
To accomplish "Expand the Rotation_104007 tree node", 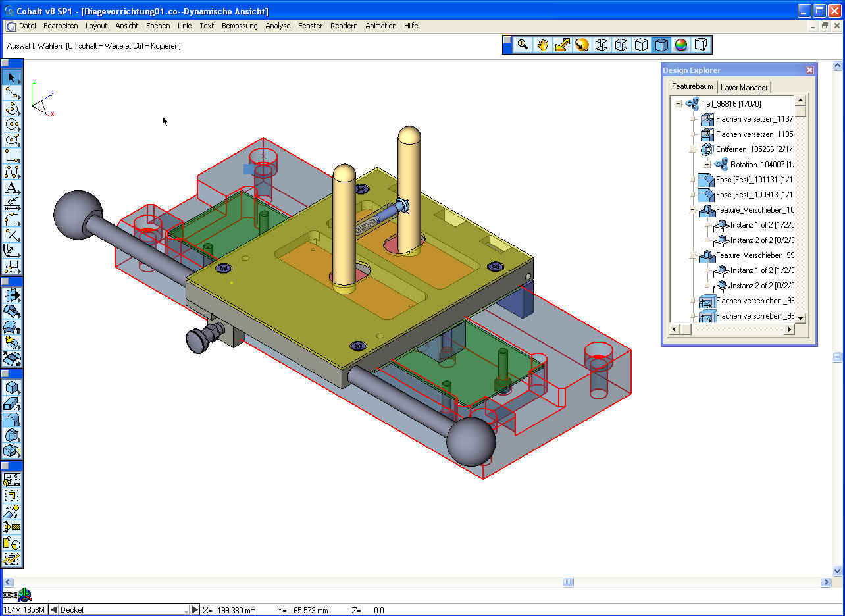I will pyautogui.click(x=707, y=165).
